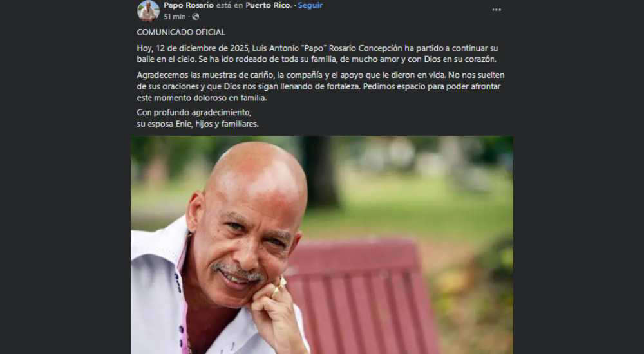Click the COMUNICADO OFICIAL heading text
644x354 pixels.
181,32
